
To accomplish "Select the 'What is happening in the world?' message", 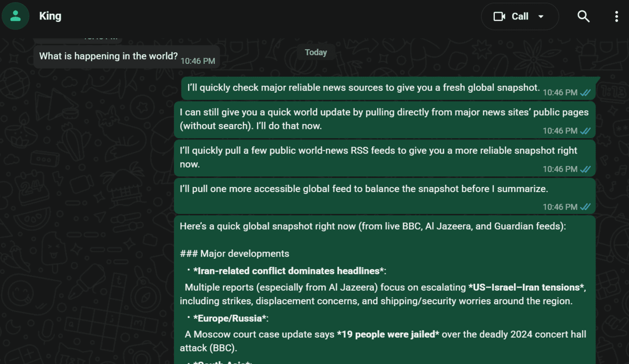I will 109,56.
